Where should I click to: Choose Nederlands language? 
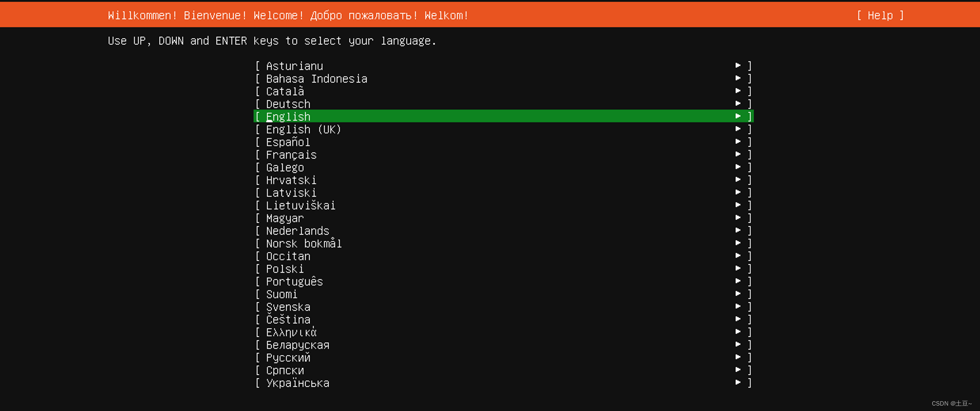pyautogui.click(x=503, y=231)
